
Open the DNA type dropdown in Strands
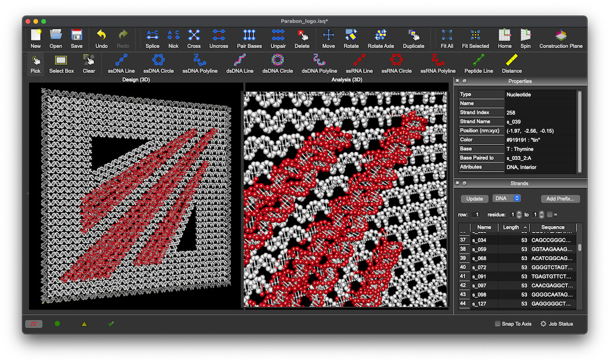(x=506, y=199)
